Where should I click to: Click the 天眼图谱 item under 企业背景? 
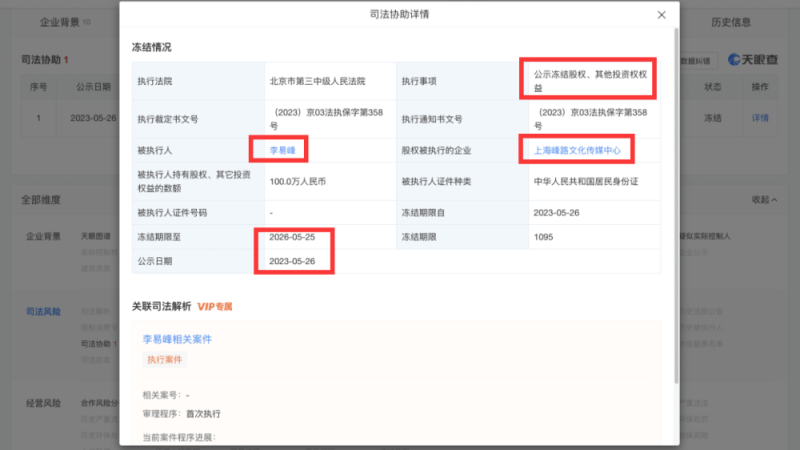pos(96,236)
